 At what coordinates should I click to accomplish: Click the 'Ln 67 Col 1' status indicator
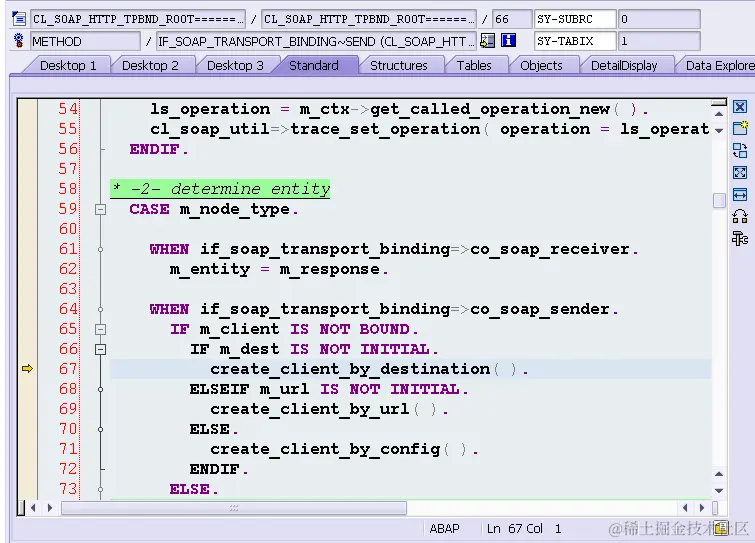[x=524, y=529]
